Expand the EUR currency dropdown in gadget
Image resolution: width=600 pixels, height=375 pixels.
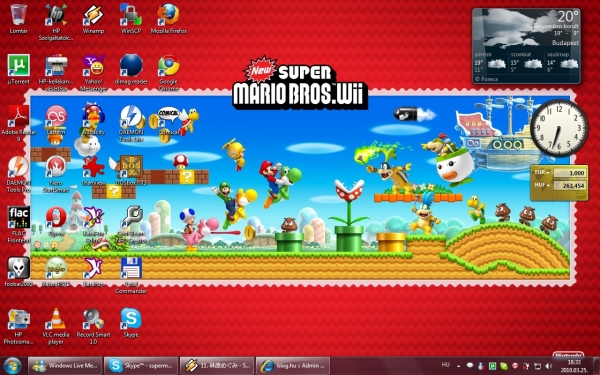pos(541,173)
